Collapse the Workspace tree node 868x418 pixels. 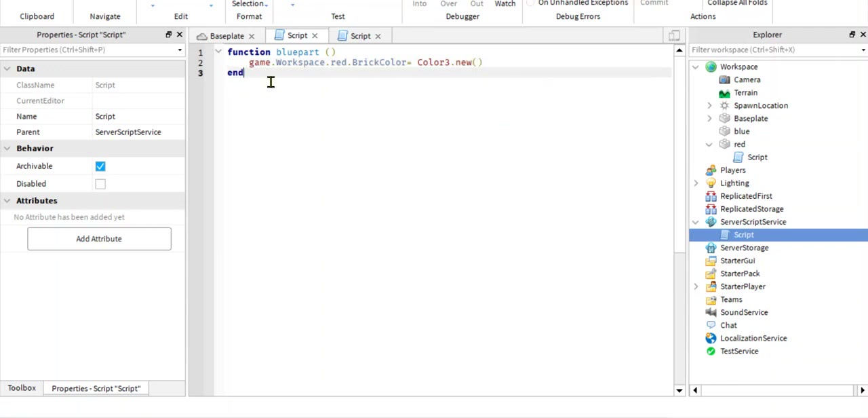coord(696,67)
